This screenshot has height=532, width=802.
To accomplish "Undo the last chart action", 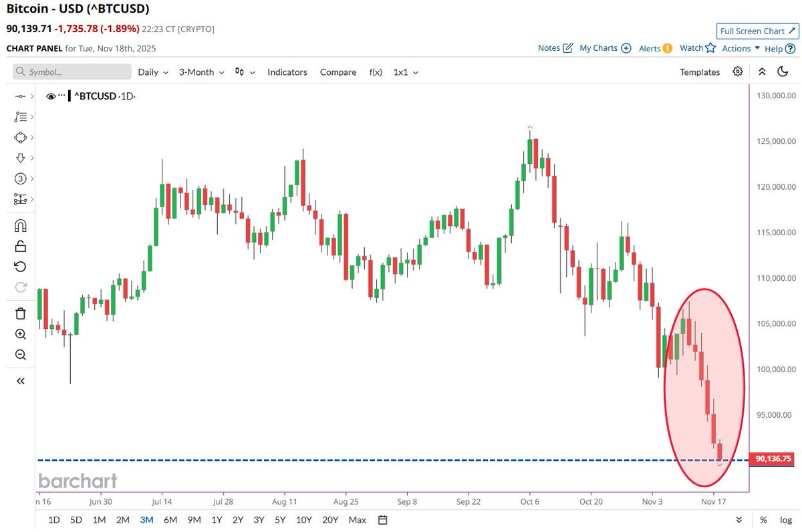I will [20, 267].
